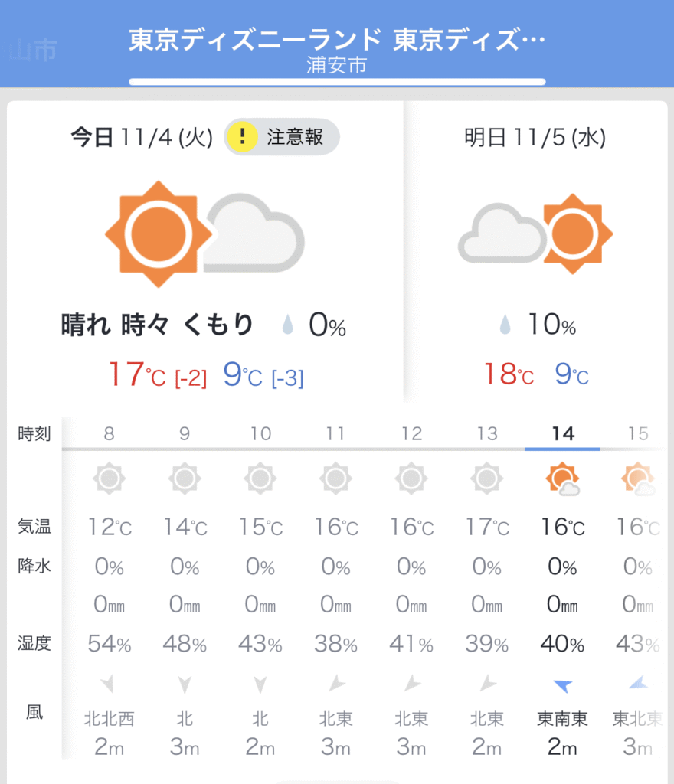This screenshot has width=674, height=784.
Task: Tap the 14 o'clock partly cloudy icon
Action: tap(562, 480)
